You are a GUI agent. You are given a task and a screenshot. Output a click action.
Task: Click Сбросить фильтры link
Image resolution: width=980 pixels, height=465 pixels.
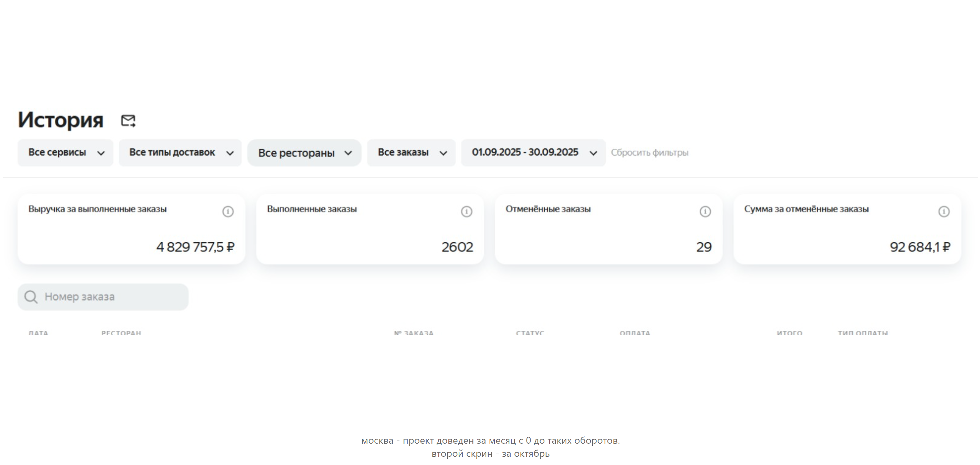pos(649,153)
